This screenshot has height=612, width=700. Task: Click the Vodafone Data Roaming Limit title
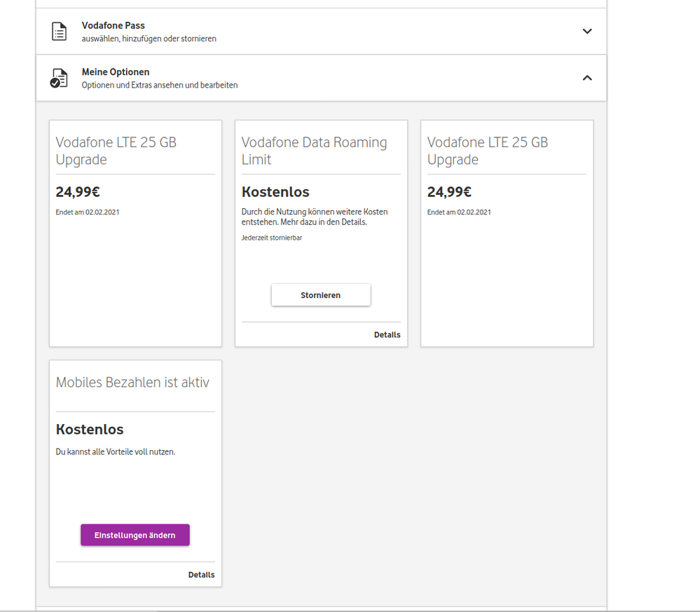[x=314, y=151]
